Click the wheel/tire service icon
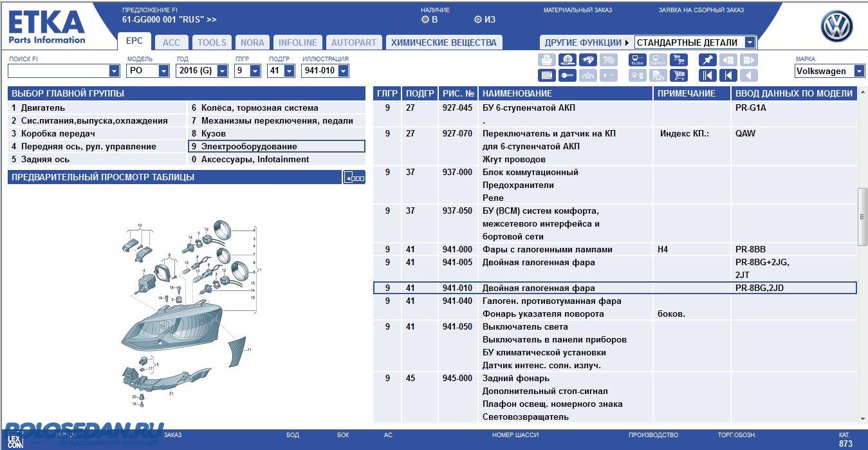This screenshot has height=450, width=868. (567, 60)
